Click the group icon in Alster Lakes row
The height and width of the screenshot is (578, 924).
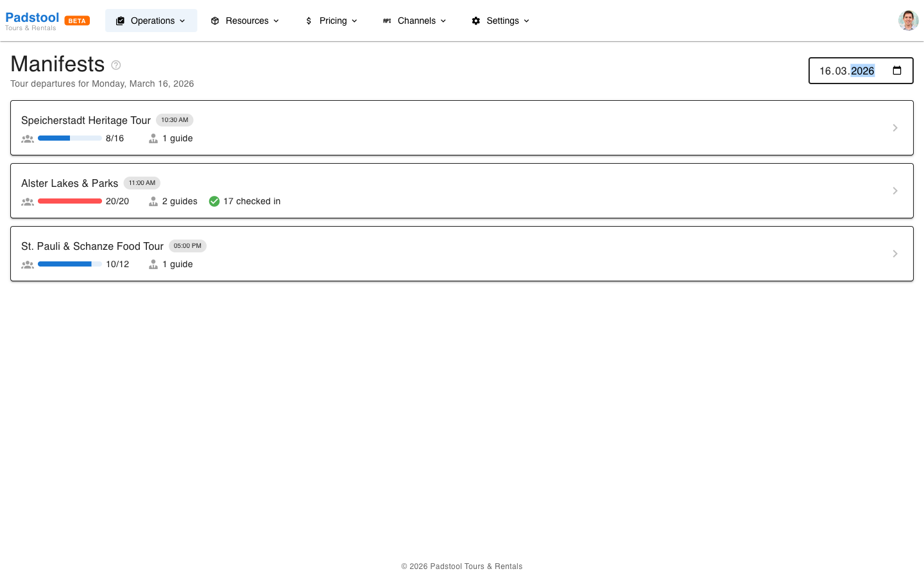pyautogui.click(x=28, y=201)
